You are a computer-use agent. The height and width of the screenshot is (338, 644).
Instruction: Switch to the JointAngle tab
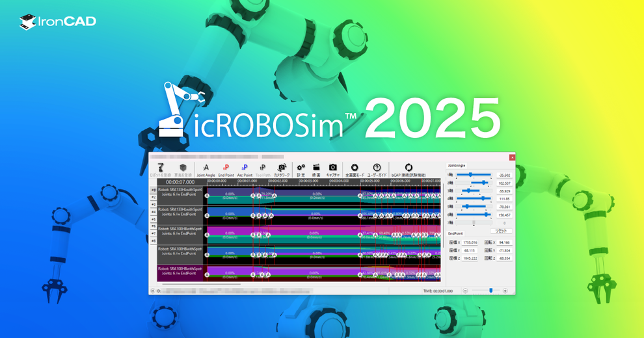[x=456, y=165]
